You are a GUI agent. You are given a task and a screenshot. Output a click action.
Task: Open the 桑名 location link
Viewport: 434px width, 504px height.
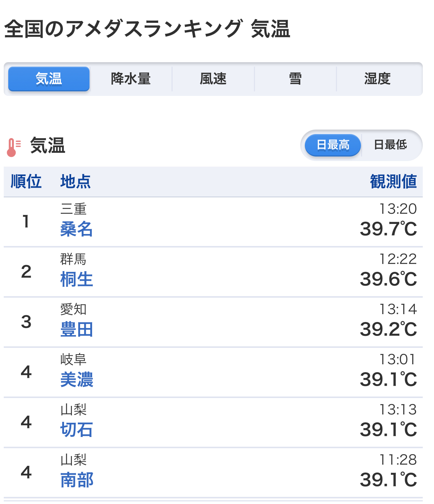coord(76,229)
